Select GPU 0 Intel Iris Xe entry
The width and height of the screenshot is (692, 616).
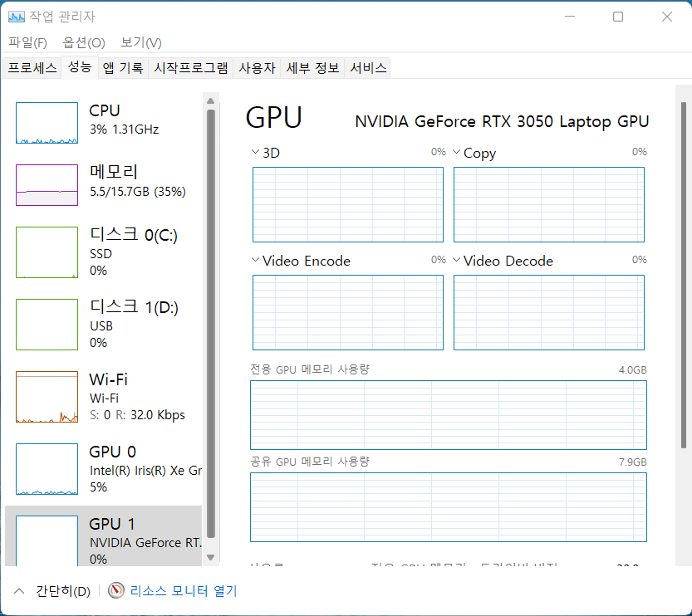click(x=108, y=469)
